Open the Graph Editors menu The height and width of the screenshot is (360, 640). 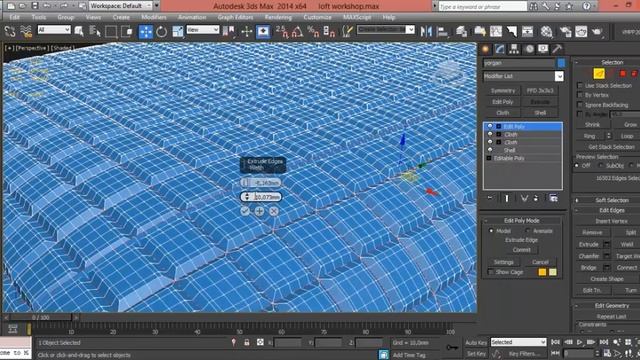pyautogui.click(x=235, y=17)
